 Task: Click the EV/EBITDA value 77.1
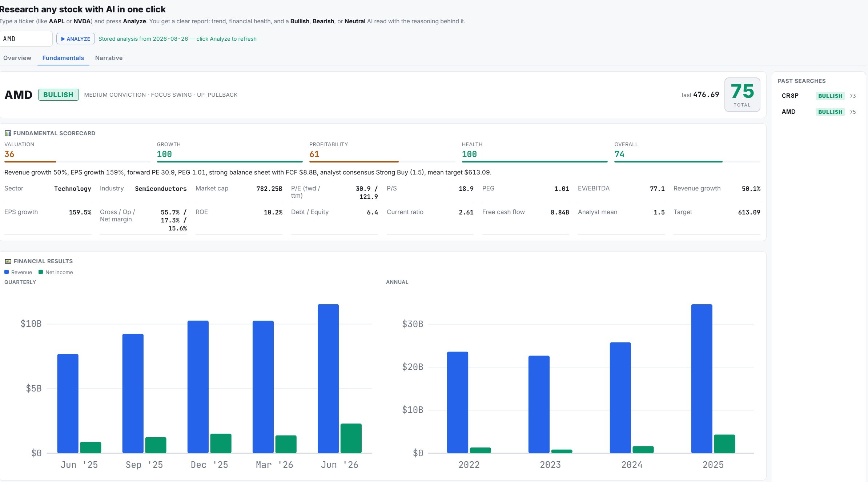pos(657,189)
